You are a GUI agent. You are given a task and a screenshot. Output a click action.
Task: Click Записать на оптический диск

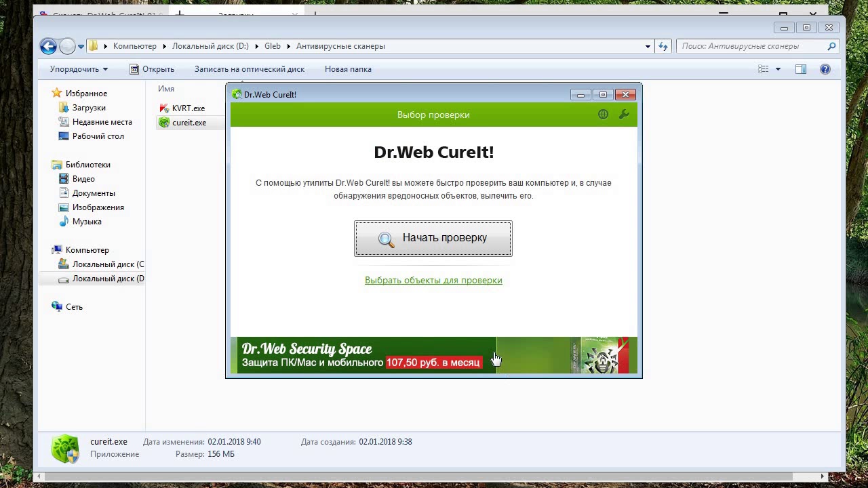[x=249, y=69]
